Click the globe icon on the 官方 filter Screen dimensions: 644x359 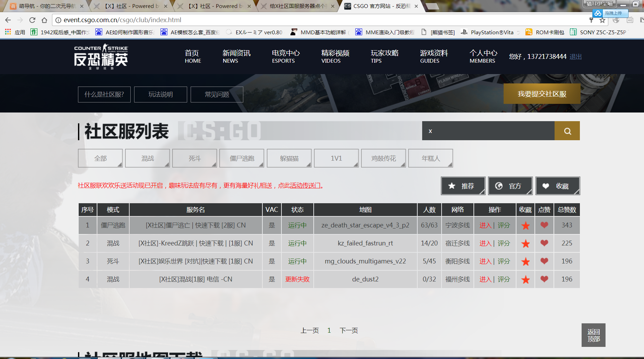(499, 186)
